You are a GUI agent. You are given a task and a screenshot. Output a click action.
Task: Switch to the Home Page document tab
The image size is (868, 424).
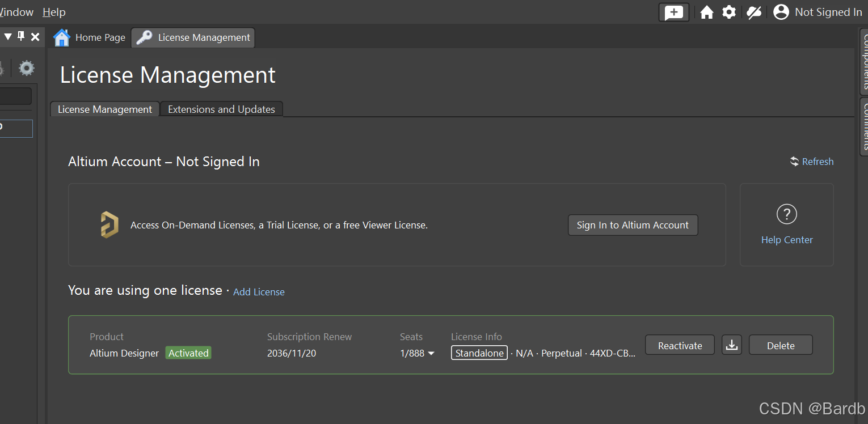click(90, 37)
